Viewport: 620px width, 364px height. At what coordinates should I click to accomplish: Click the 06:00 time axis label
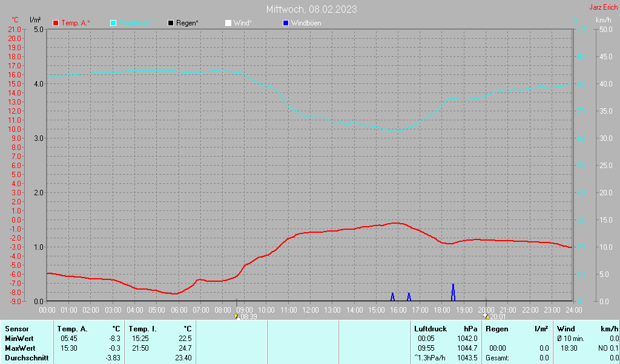pos(179,310)
